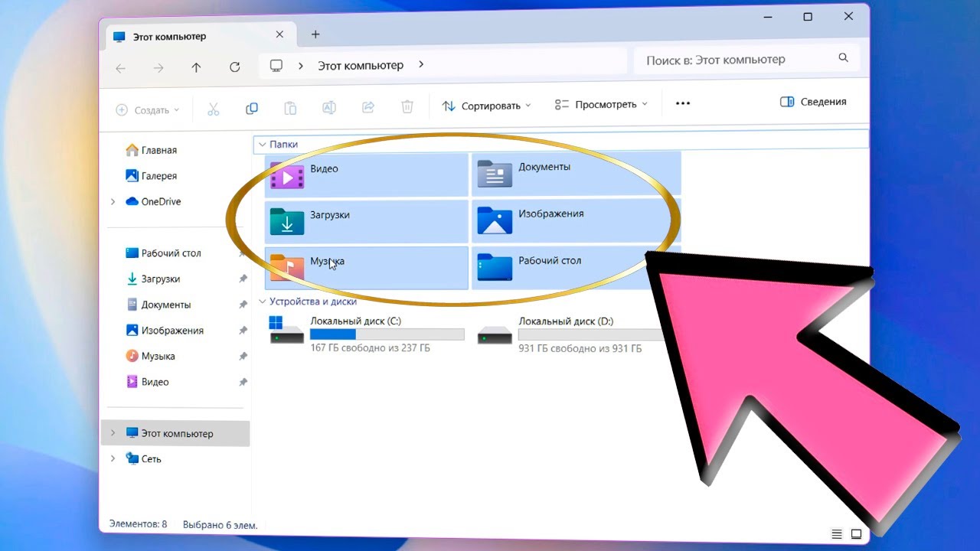Go up one folder level
This screenshot has width=980, height=551.
(196, 68)
